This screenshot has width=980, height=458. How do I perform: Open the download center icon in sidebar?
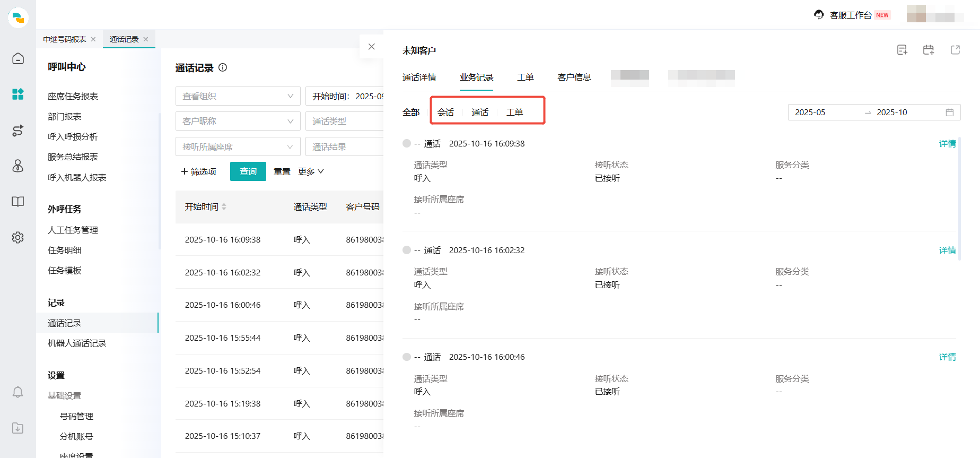click(18, 428)
